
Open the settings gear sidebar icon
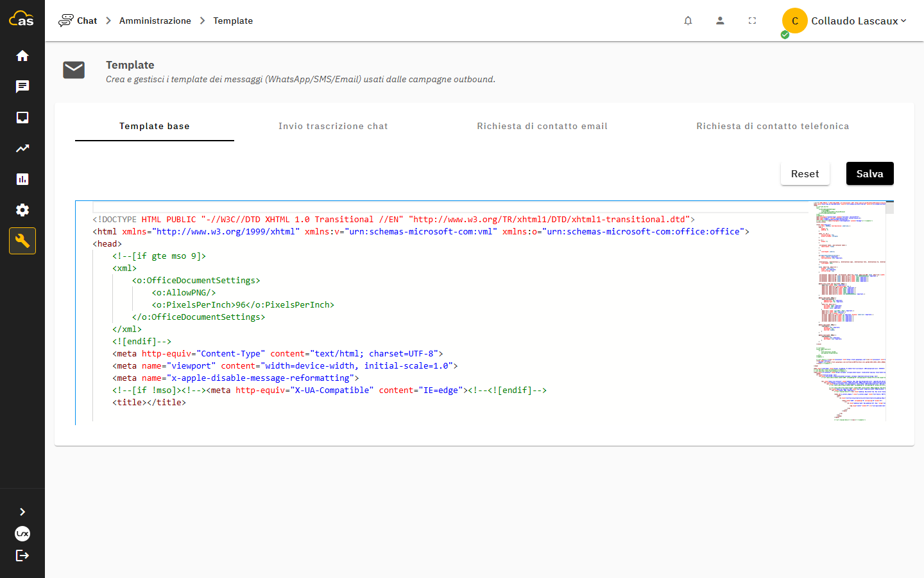tap(22, 210)
